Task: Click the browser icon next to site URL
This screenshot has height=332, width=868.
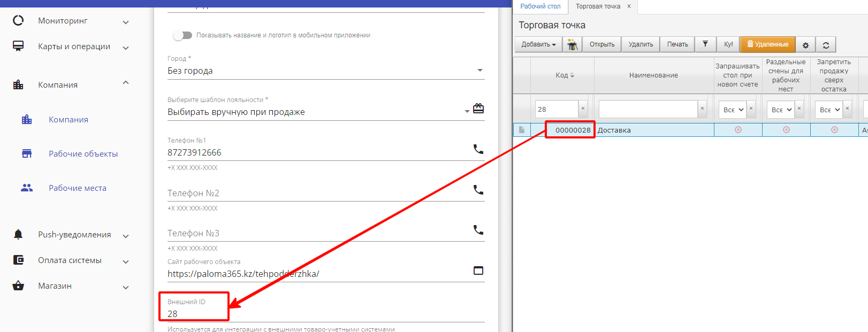Action: pyautogui.click(x=478, y=271)
